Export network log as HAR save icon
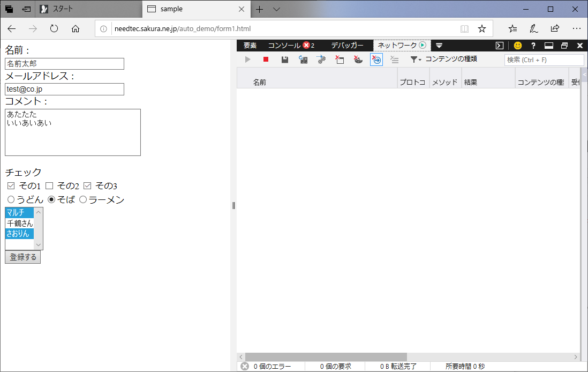Viewport: 588px width, 372px height. [x=284, y=59]
